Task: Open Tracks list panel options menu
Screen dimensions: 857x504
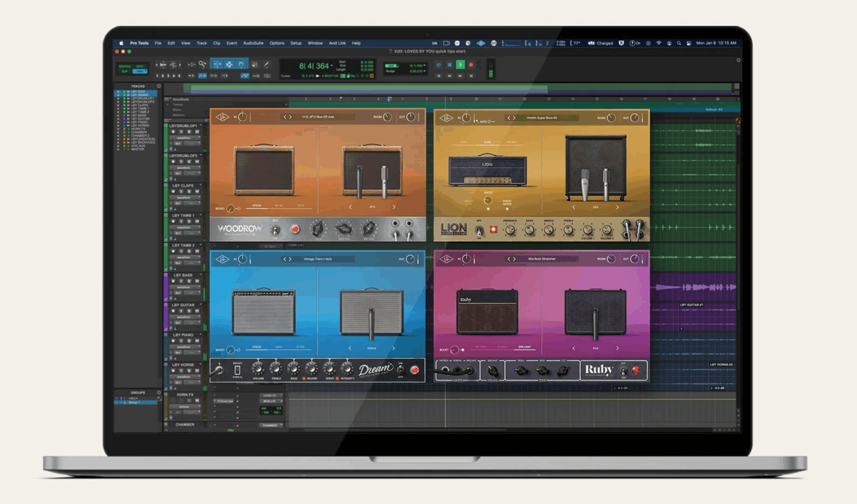Action: [158, 86]
